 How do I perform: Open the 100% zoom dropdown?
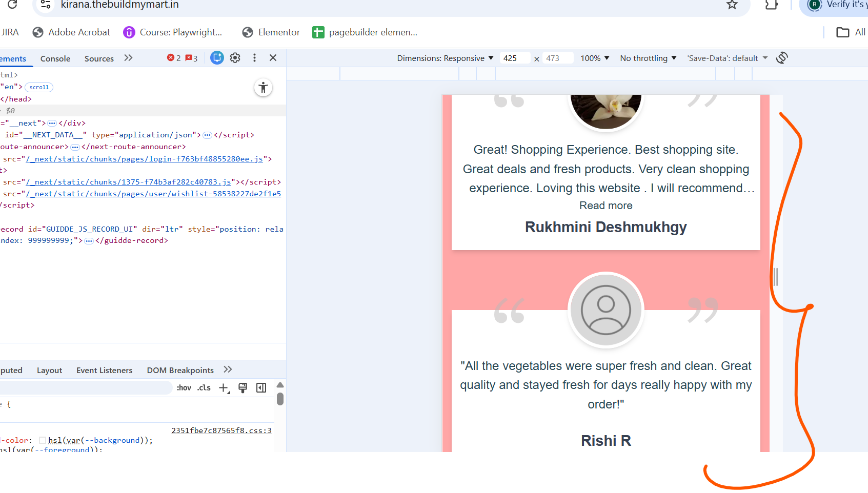coord(595,58)
